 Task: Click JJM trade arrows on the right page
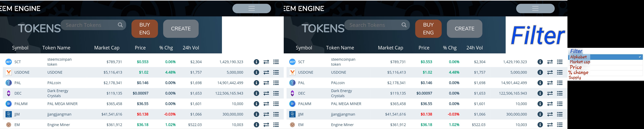550,114
